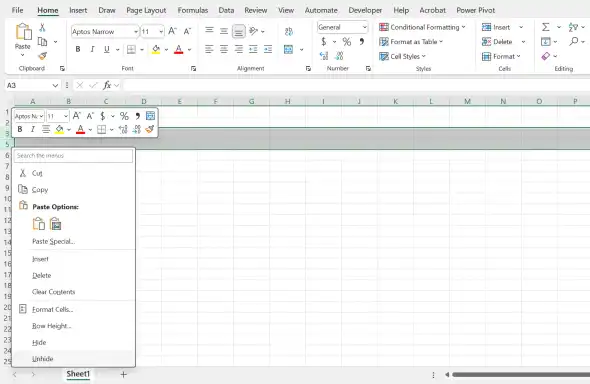Viewport: 590px width, 384px height.
Task: Open ribbon Fill Color dropdown arrow
Action: tap(166, 50)
